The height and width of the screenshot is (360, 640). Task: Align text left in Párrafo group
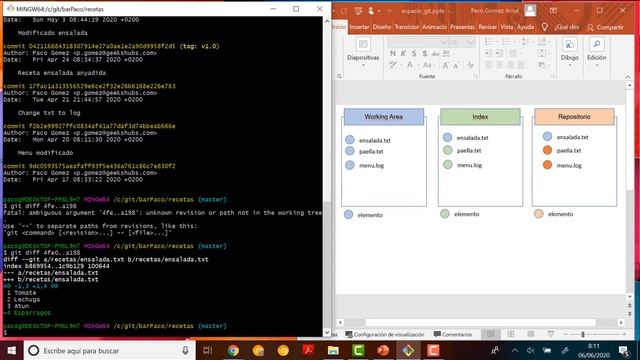489,65
